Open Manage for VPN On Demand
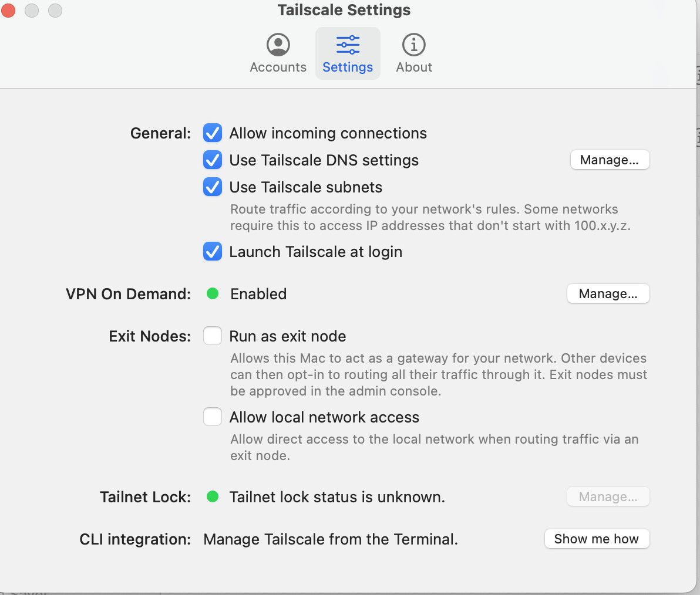Viewport: 700px width, 595px height. pyautogui.click(x=608, y=293)
